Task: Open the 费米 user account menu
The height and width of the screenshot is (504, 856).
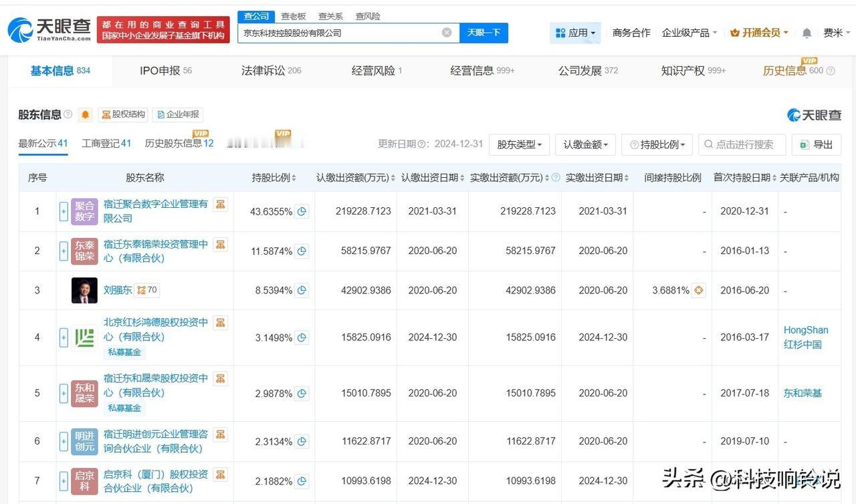Action: point(837,33)
